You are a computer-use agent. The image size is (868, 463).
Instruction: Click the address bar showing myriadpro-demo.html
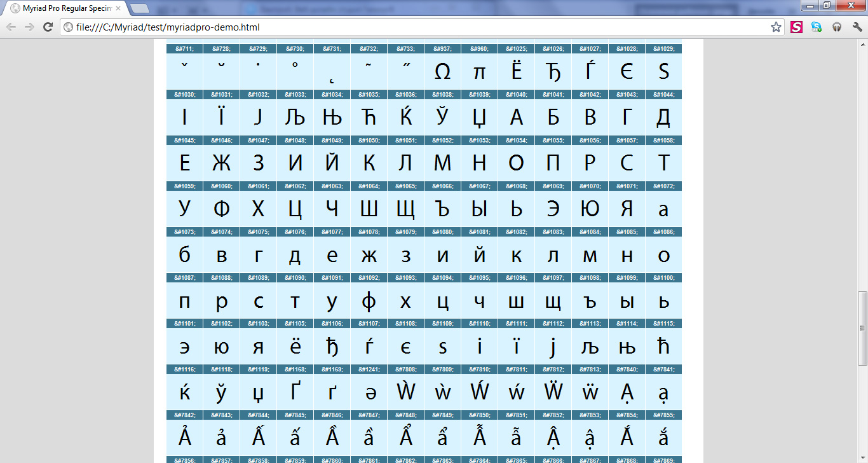[x=413, y=27]
